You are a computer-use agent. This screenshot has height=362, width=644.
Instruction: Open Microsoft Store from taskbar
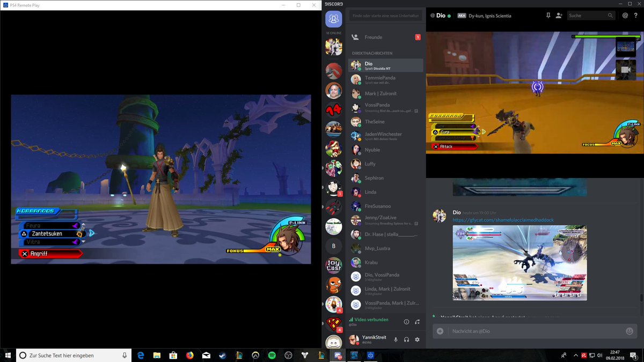tap(173, 355)
